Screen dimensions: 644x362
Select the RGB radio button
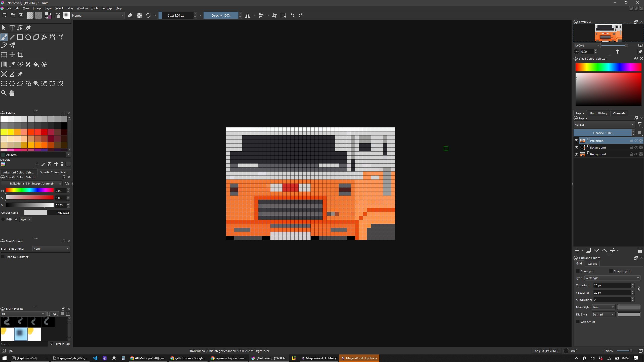click(x=3, y=219)
